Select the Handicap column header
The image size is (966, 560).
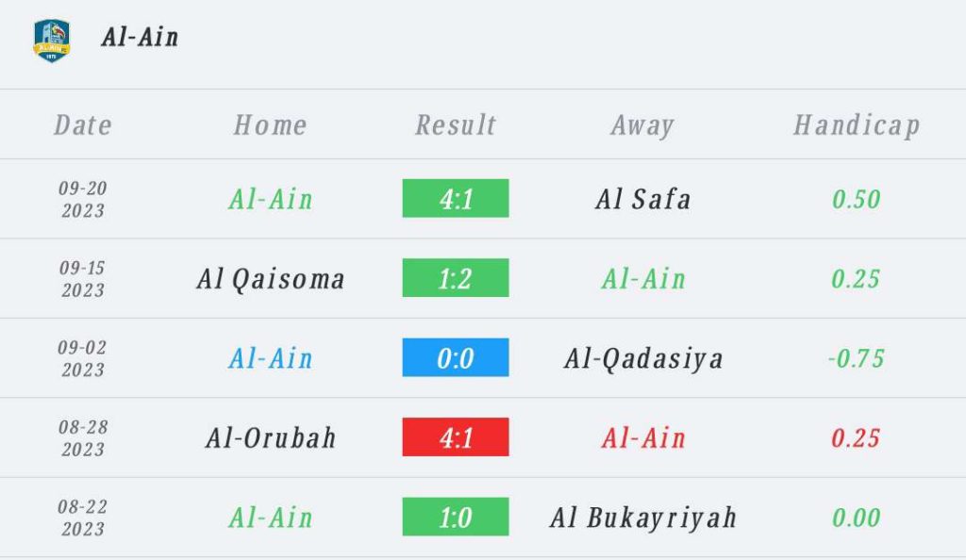coord(857,125)
